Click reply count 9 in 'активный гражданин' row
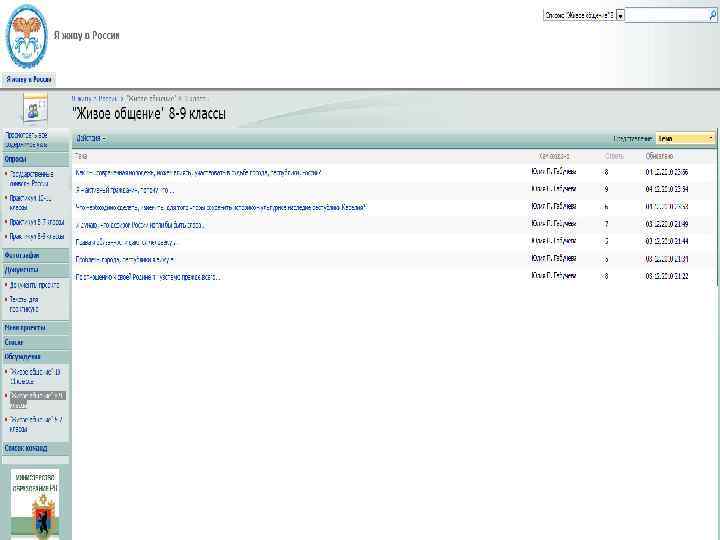This screenshot has width=720, height=540. [607, 189]
